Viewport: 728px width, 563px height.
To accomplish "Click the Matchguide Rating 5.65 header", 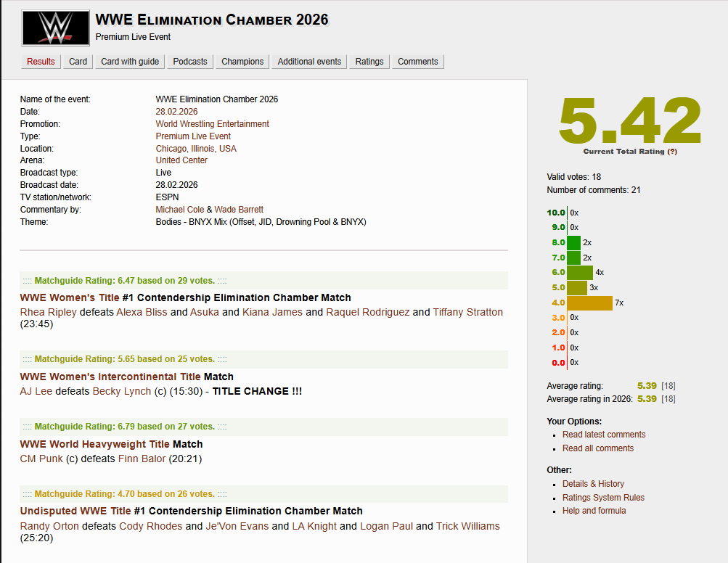I will [263, 359].
